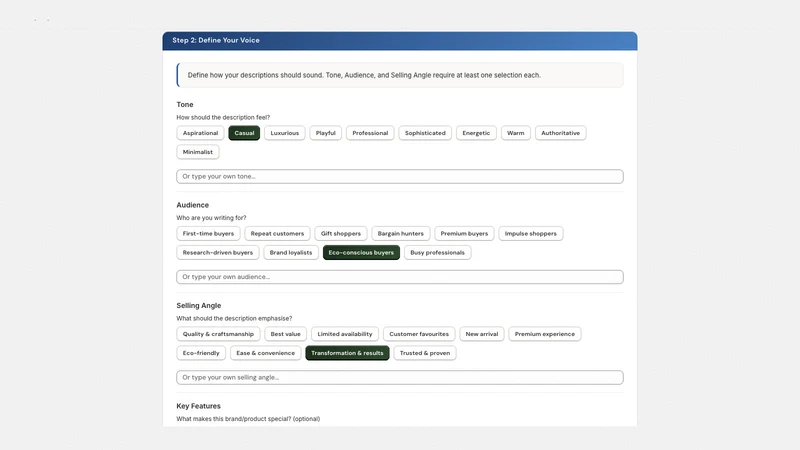
Task: Click the Step 2: Define Your Voice header
Action: click(399, 40)
